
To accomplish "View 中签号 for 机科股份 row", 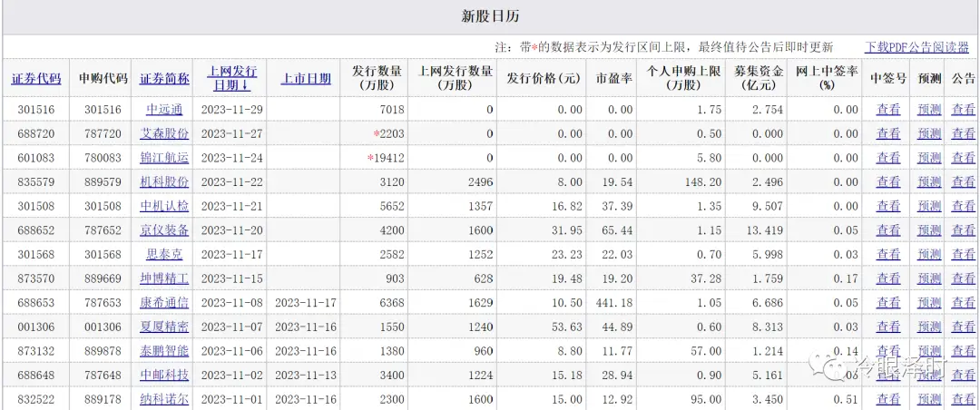I will click(x=888, y=182).
